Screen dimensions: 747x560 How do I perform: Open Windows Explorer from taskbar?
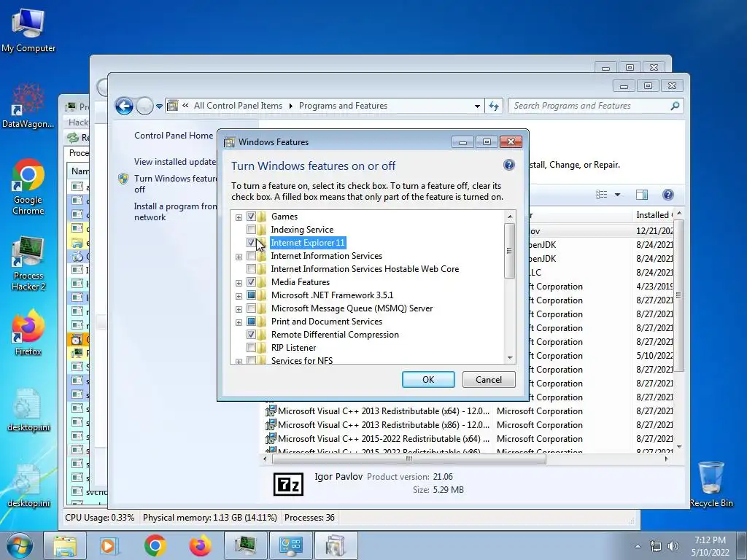(x=65, y=545)
